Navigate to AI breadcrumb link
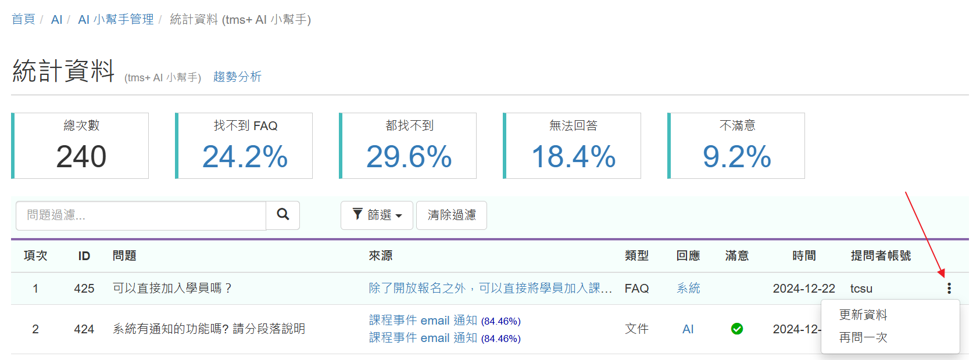 (x=56, y=20)
